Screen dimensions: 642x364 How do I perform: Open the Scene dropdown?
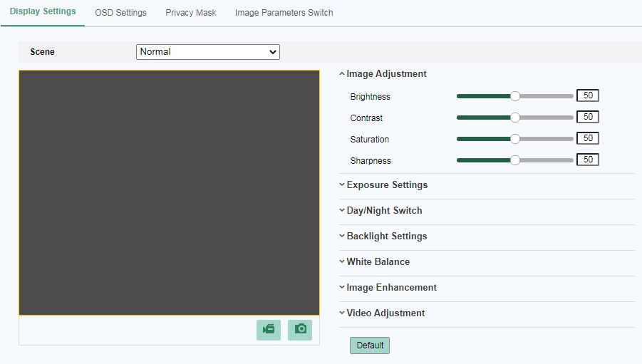(207, 52)
